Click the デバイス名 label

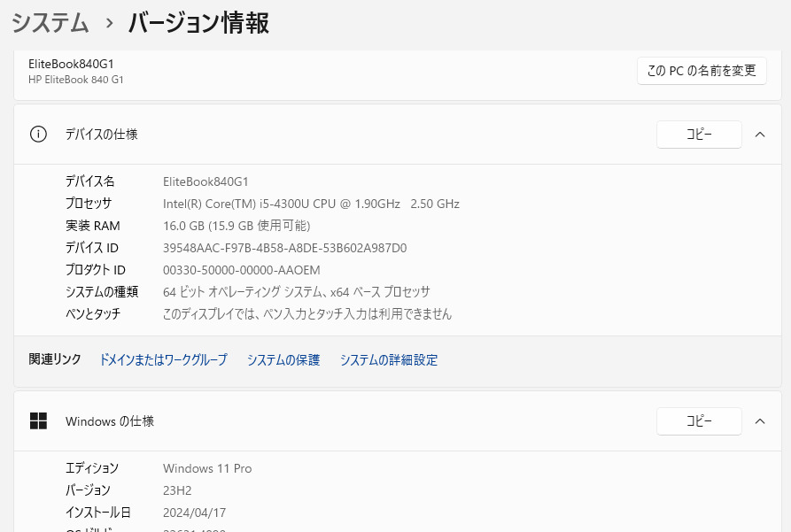pos(90,181)
